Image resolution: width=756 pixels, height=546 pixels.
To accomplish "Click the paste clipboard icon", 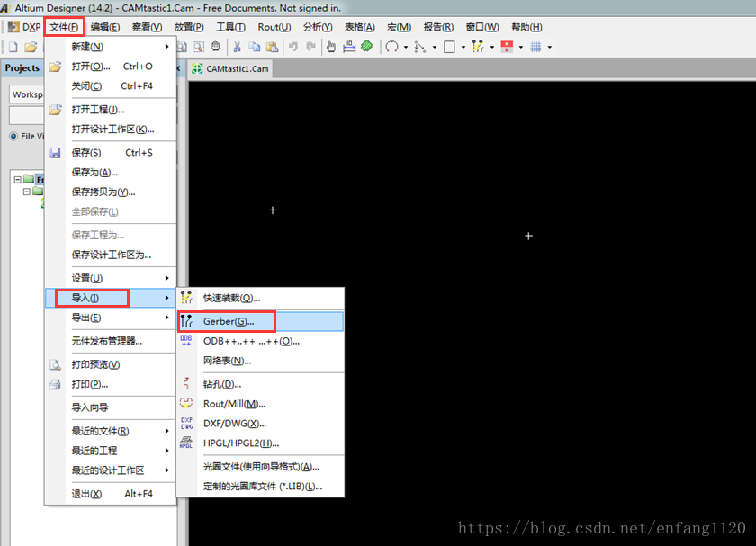I will (x=273, y=47).
